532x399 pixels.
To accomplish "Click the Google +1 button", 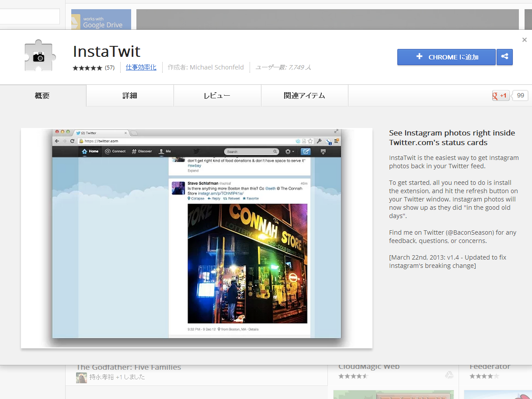I will click(501, 96).
